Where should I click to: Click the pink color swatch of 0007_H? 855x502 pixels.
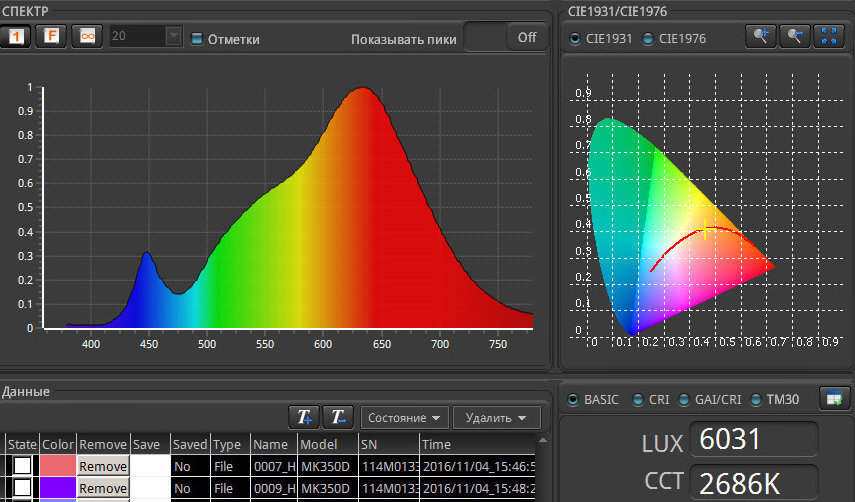click(58, 466)
